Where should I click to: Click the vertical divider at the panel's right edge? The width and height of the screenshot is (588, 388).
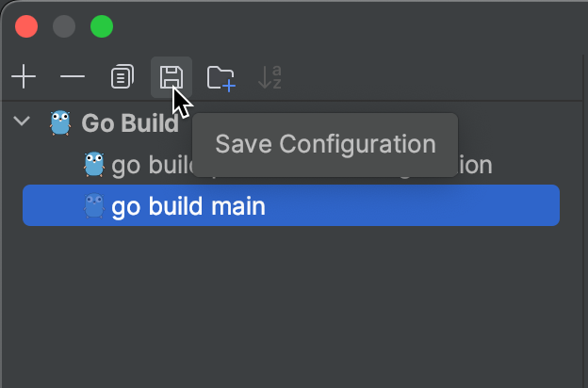583,221
